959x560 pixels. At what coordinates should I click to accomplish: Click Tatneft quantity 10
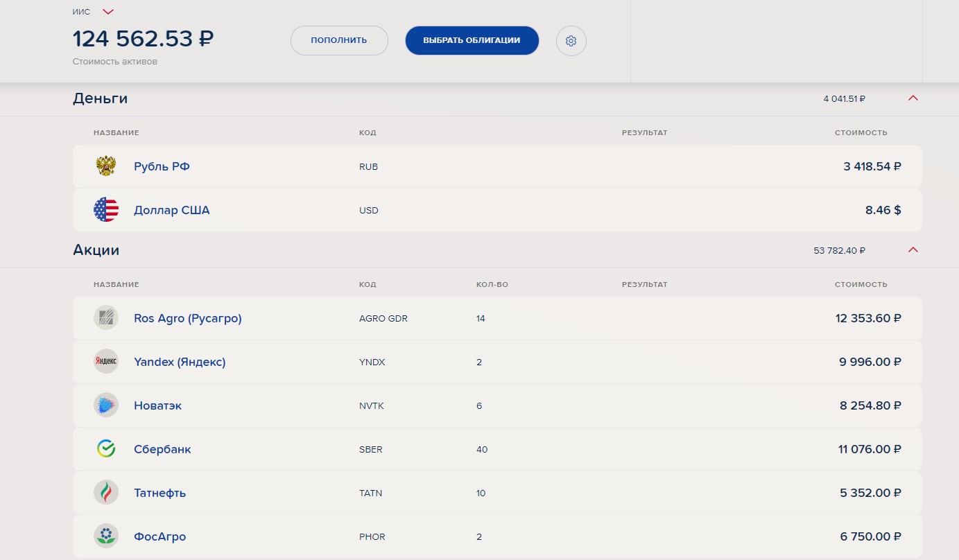pyautogui.click(x=481, y=493)
